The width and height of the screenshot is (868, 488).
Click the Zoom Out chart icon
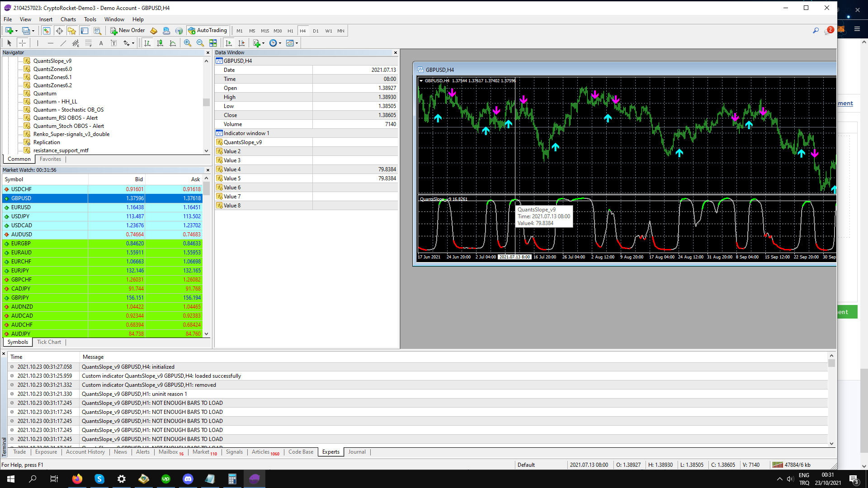click(200, 43)
